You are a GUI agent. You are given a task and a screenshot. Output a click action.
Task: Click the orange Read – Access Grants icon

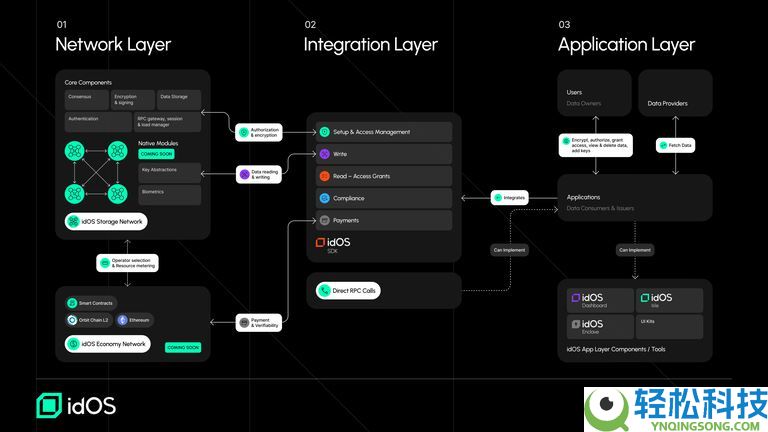point(324,176)
